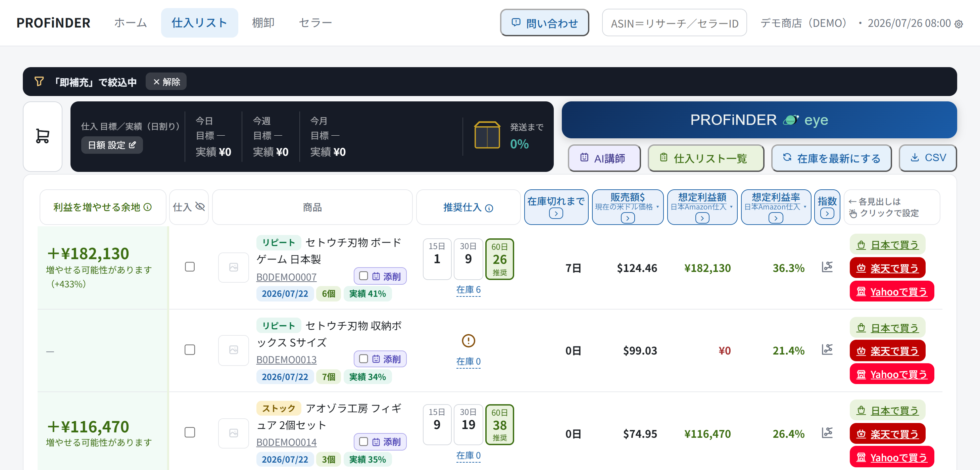Click 日本で買う for アオゾラ工房 フィギュア
This screenshot has height=470, width=980.
(888, 410)
